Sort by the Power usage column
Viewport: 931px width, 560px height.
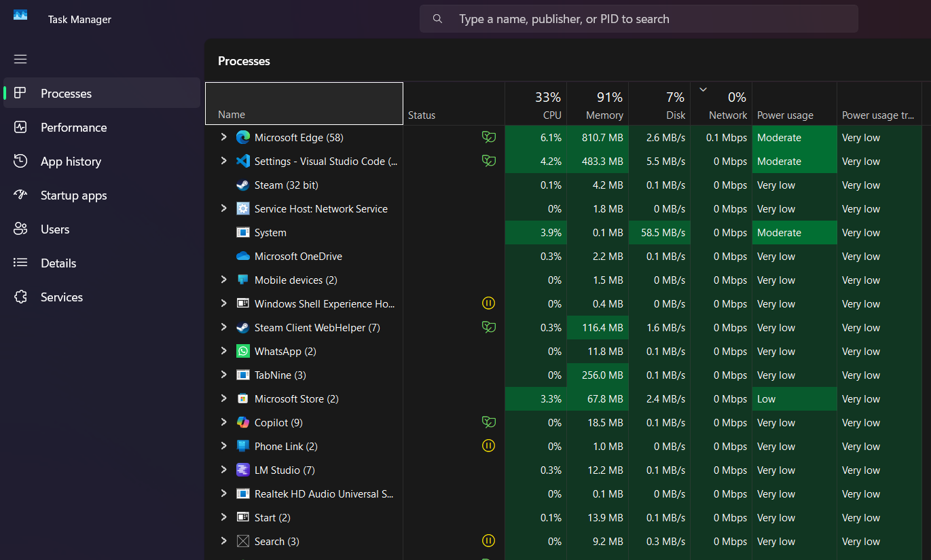795,104
